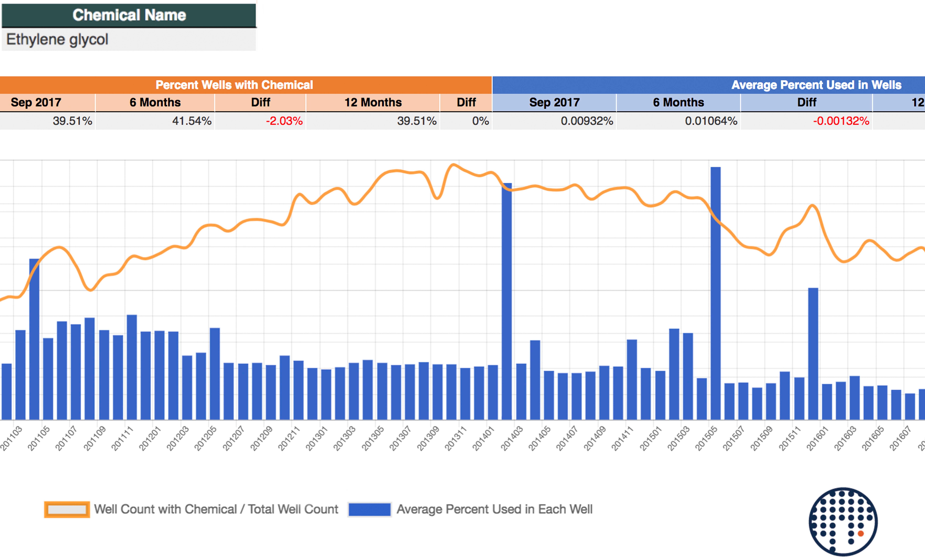
Task: Click the blue legend swatch
Action: pos(369,509)
